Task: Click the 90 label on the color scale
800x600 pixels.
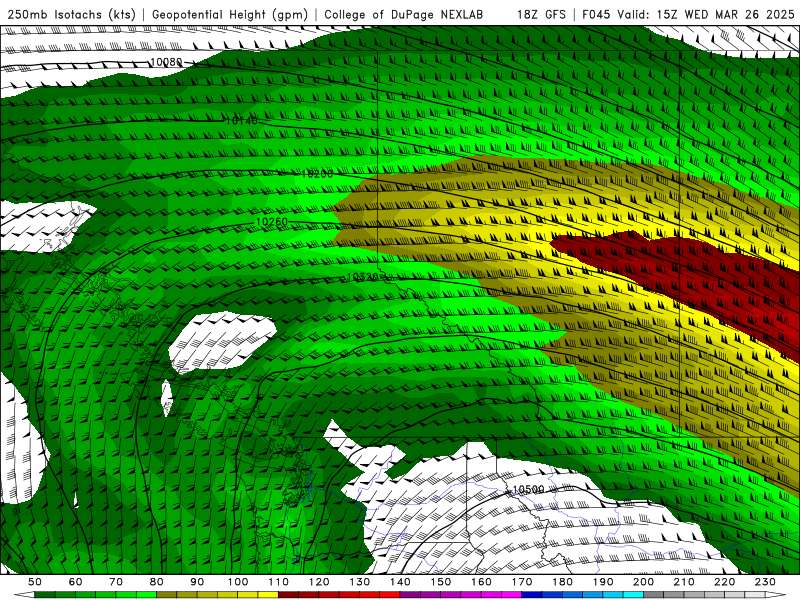Action: (197, 582)
